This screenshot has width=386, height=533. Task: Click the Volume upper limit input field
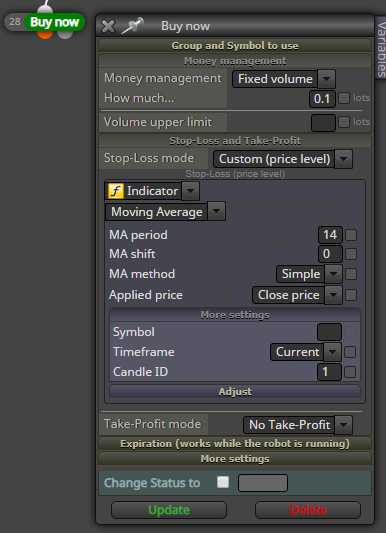point(323,122)
